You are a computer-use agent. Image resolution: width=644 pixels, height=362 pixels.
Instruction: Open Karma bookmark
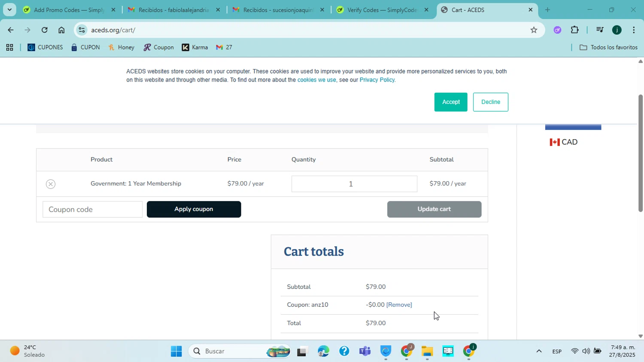[x=195, y=48]
